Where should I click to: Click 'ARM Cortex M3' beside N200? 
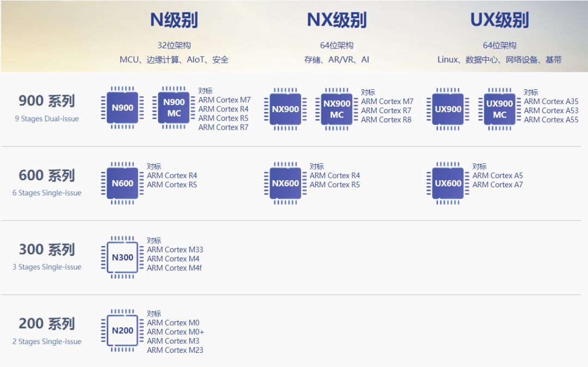(x=173, y=341)
